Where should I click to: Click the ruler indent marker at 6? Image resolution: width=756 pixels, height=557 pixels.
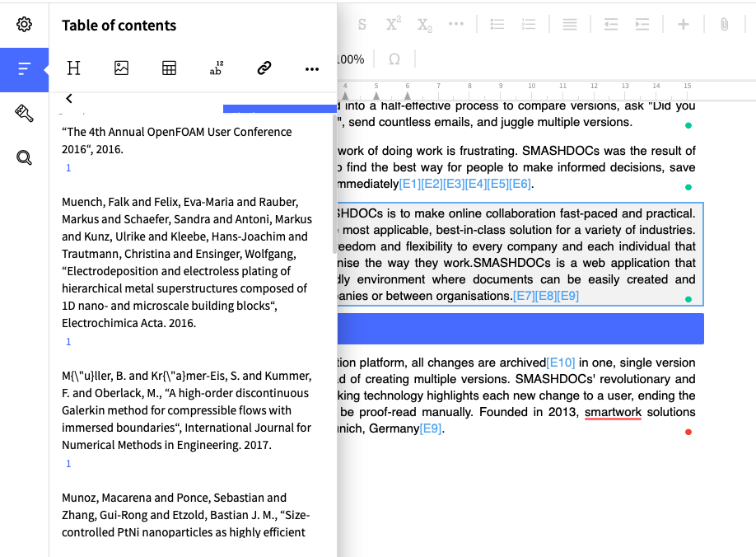tap(408, 96)
